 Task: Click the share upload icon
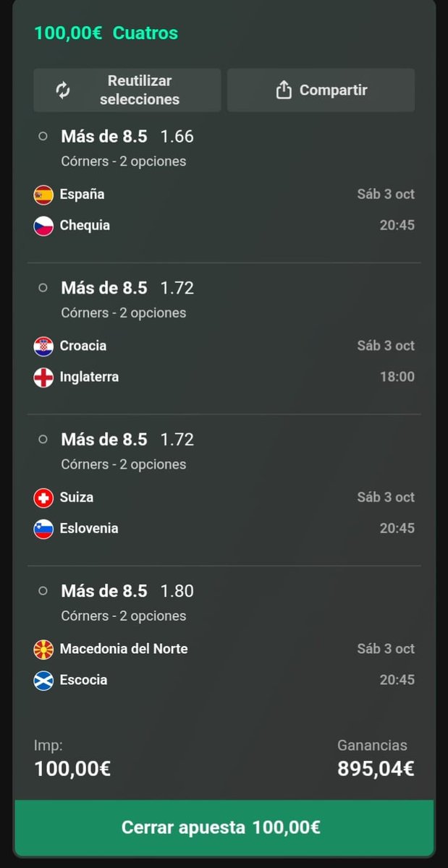pyautogui.click(x=284, y=90)
